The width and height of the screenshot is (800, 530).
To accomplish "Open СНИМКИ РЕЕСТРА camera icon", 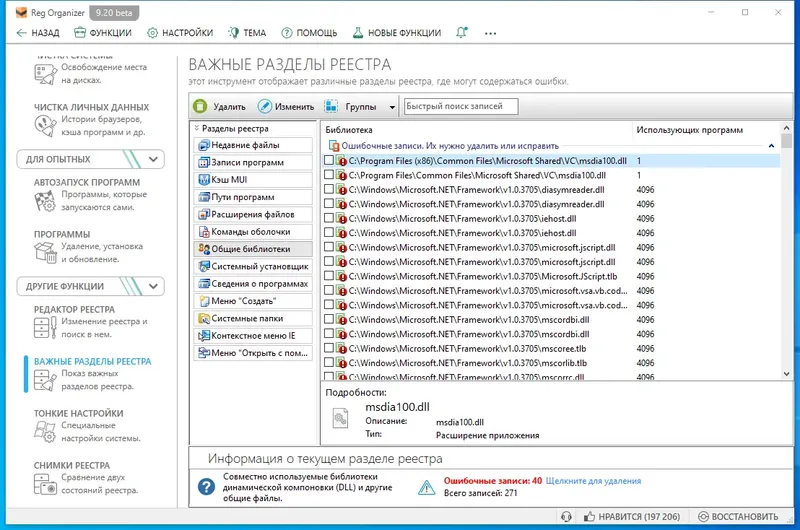I will [45, 484].
